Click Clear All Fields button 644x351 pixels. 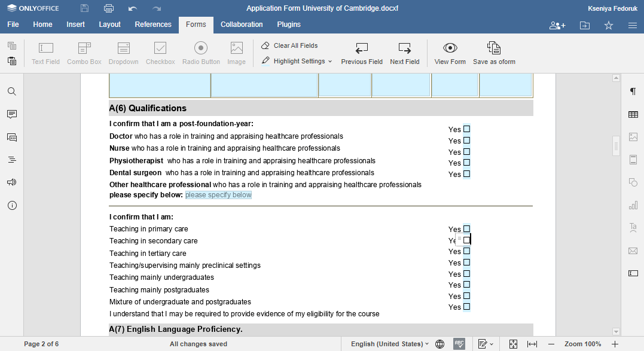point(289,45)
